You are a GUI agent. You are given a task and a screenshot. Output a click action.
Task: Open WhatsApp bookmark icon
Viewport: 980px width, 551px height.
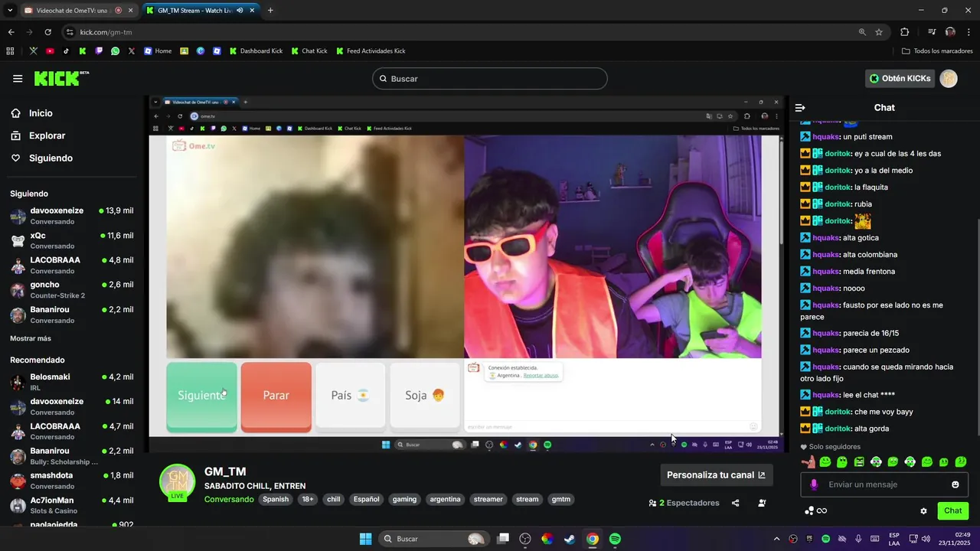pos(115,51)
